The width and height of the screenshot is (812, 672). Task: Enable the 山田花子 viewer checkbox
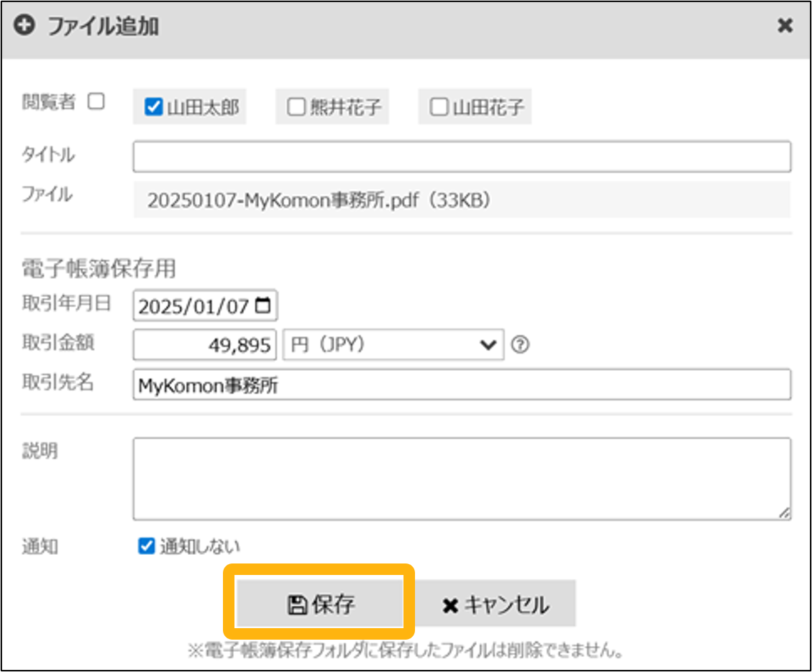(x=438, y=108)
